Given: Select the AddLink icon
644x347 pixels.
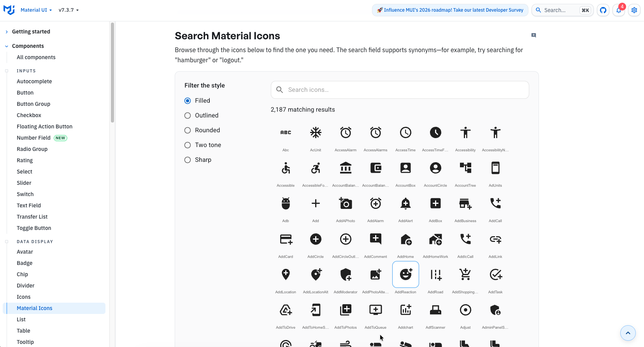Looking at the screenshot, I should (495, 239).
